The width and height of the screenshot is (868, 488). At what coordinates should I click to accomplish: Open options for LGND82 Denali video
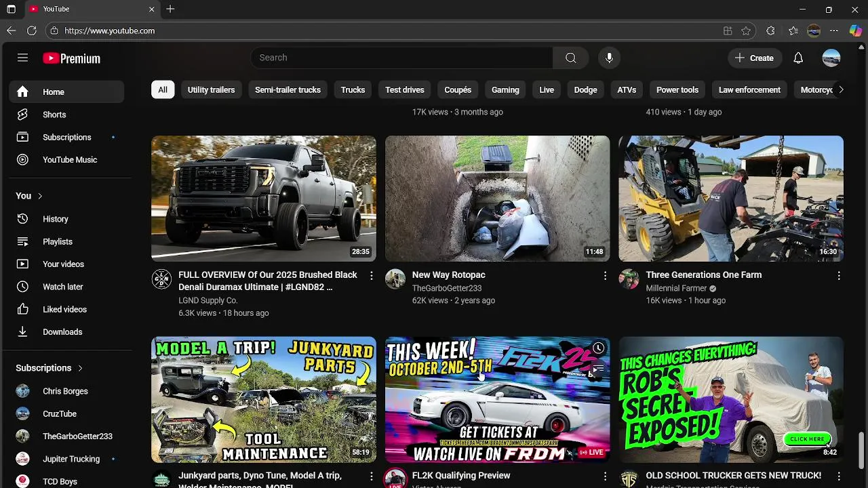click(x=371, y=276)
